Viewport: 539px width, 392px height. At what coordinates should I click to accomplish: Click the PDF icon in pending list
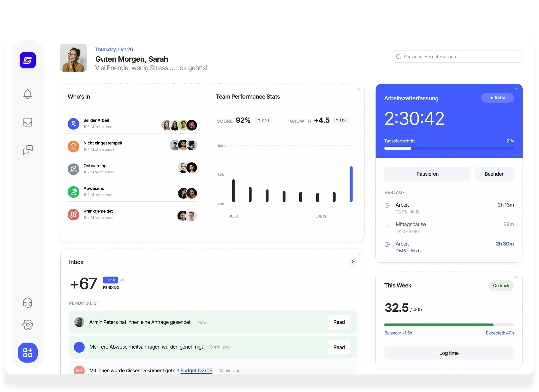click(79, 371)
